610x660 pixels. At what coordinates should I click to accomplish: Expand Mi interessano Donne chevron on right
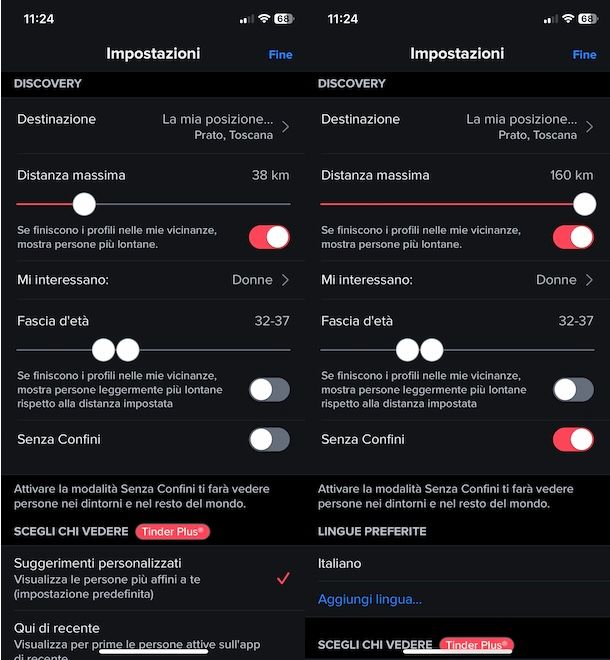589,280
